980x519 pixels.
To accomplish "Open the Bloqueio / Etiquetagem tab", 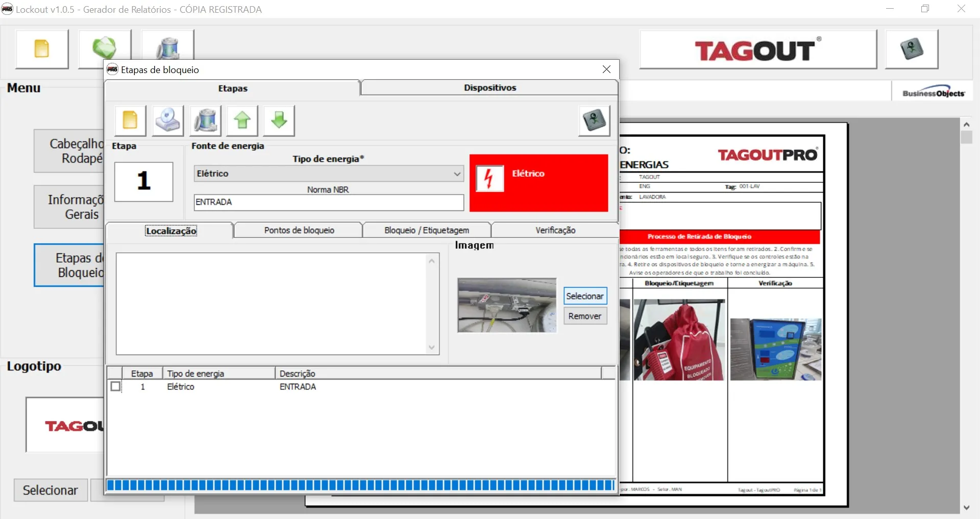I will [427, 230].
